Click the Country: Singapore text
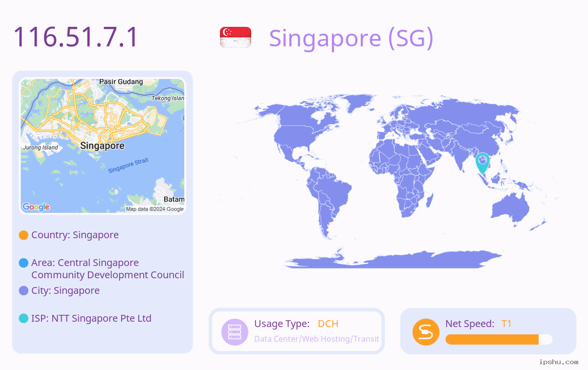The height and width of the screenshot is (370, 588). (75, 235)
